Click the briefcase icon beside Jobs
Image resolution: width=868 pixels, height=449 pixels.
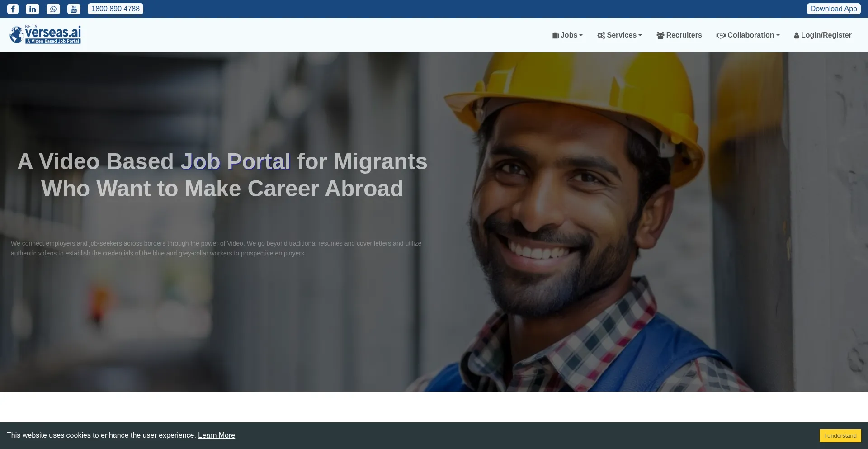[x=555, y=35]
